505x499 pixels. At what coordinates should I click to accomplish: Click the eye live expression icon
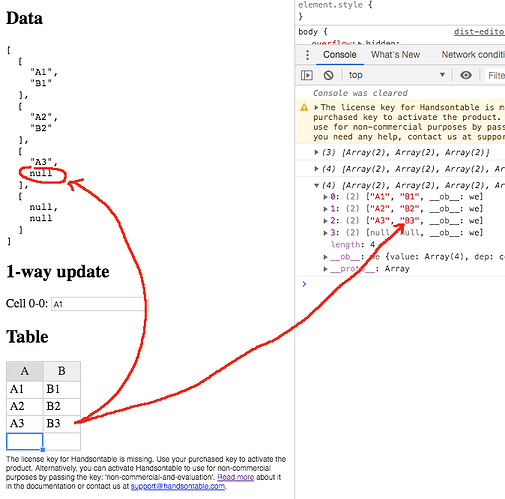[x=466, y=75]
